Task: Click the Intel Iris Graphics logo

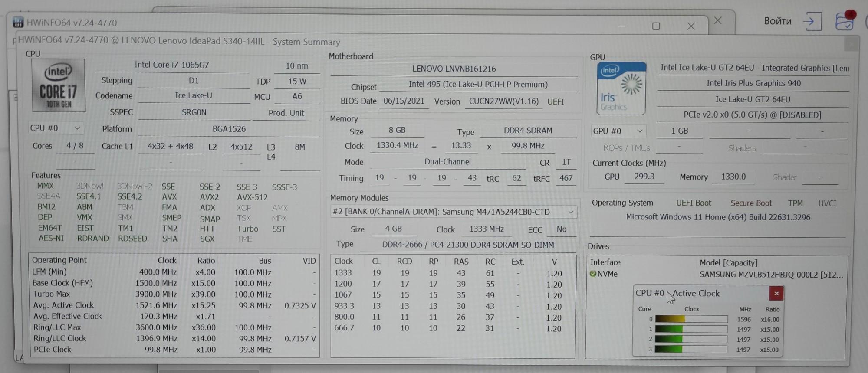Action: (621, 88)
